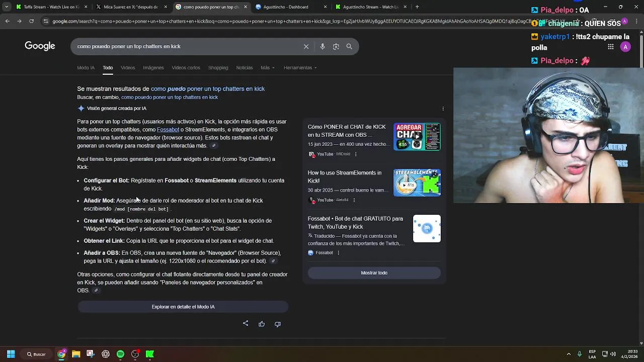The height and width of the screenshot is (362, 644).
Task: Give thumbs up to AI overview
Action: 262,324
